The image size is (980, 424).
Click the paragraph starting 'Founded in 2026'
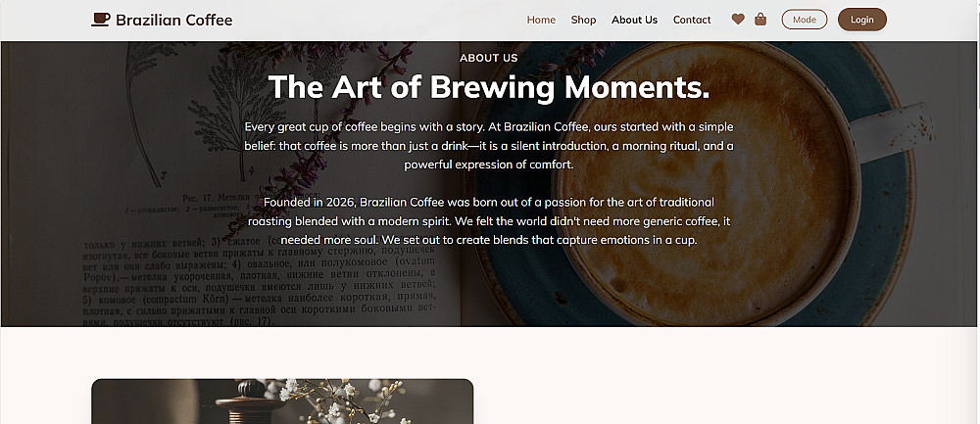[x=488, y=220]
